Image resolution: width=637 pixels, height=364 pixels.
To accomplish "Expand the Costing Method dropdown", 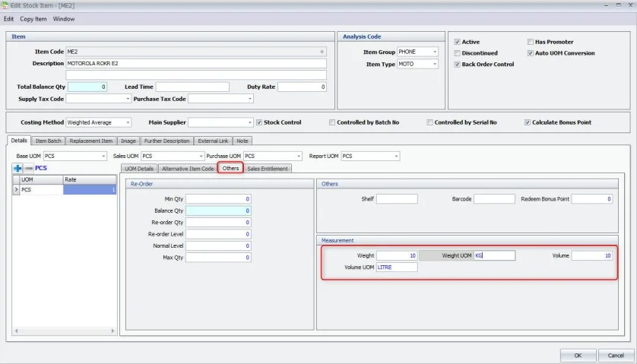I will 127,122.
